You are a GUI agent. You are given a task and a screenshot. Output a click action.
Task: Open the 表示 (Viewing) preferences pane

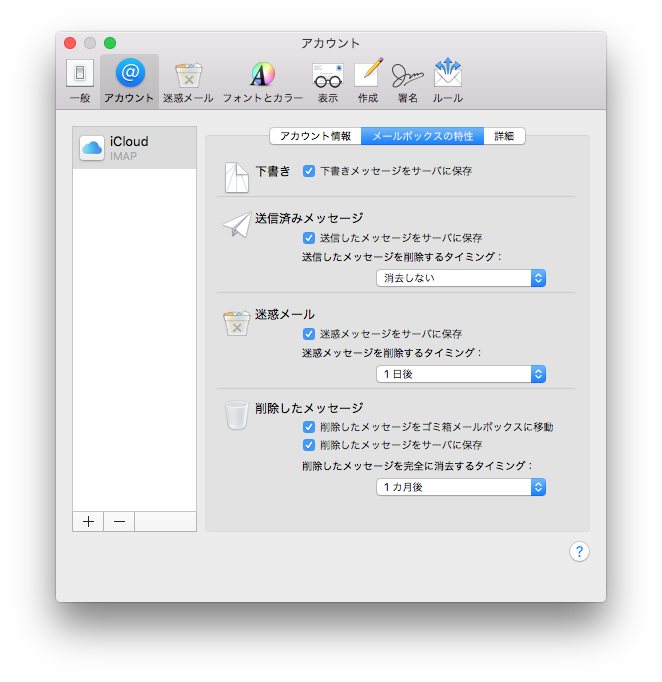327,80
